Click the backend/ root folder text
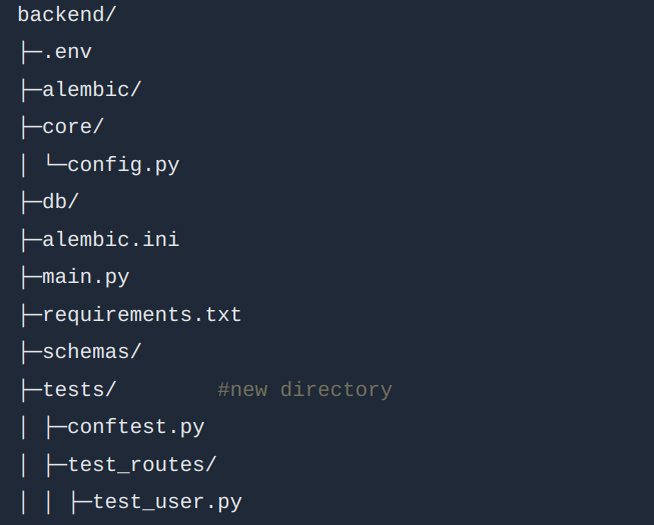Screen dimensions: 654x525 67,15
